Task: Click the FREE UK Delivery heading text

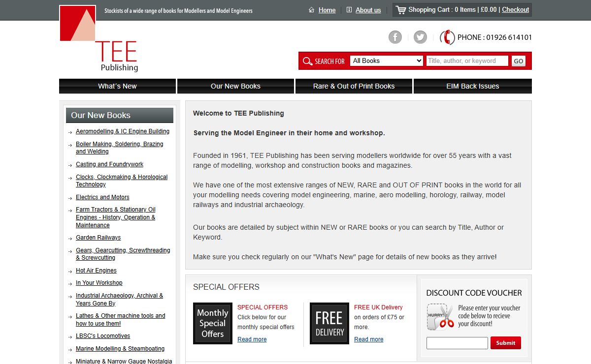Action: point(378,307)
